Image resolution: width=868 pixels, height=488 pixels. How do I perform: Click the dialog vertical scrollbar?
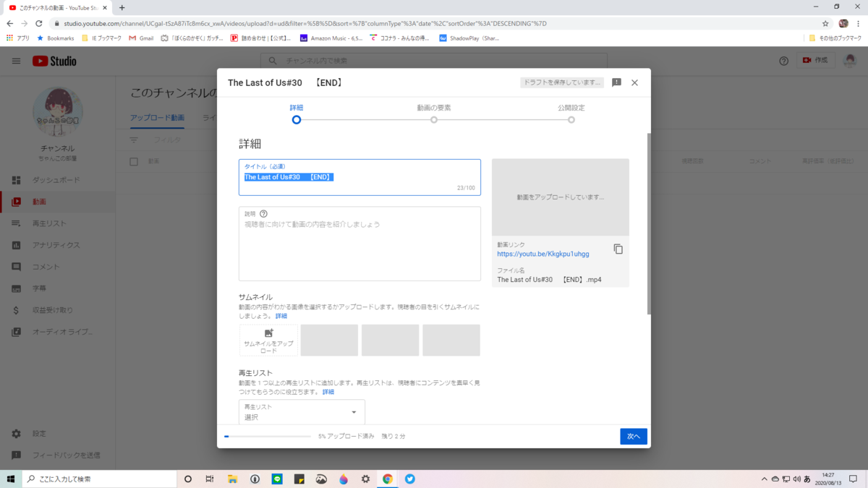[x=649, y=223]
